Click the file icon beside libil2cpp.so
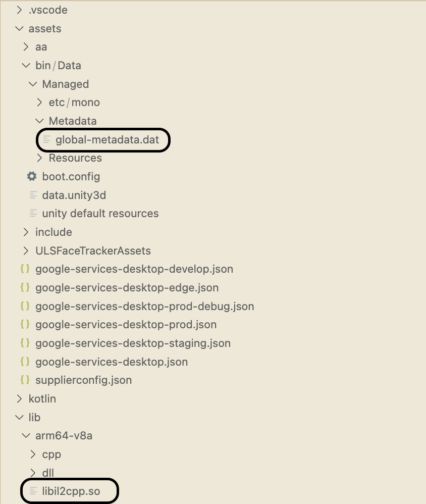This screenshot has height=504, width=426. click(x=34, y=491)
